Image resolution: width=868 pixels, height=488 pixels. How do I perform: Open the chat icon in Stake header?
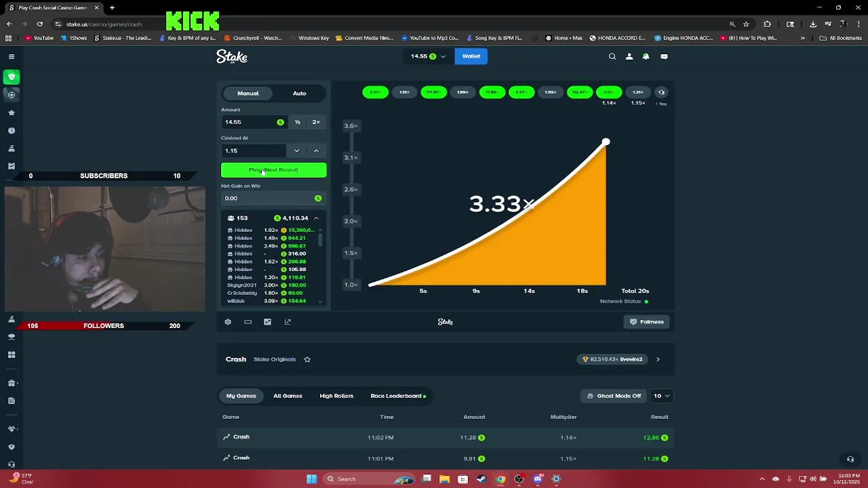tap(664, 56)
